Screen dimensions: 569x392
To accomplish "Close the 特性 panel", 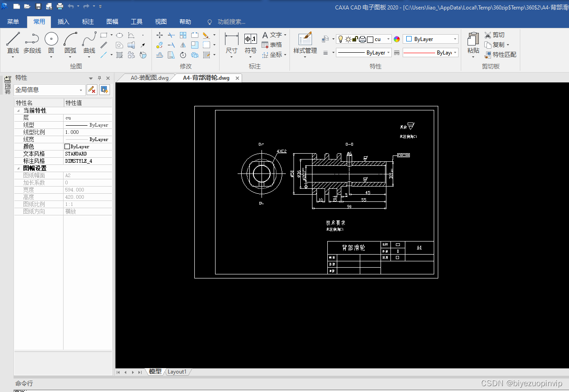I will pos(108,78).
